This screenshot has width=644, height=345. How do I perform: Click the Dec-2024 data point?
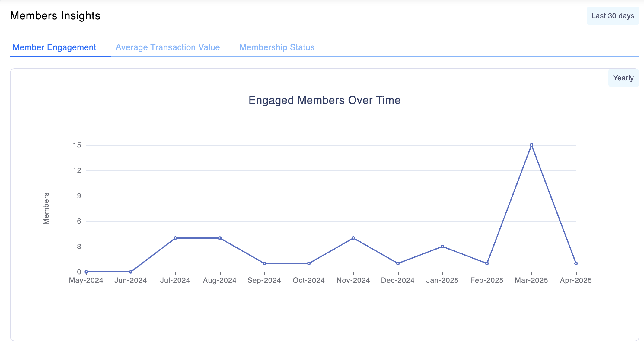[x=398, y=263]
